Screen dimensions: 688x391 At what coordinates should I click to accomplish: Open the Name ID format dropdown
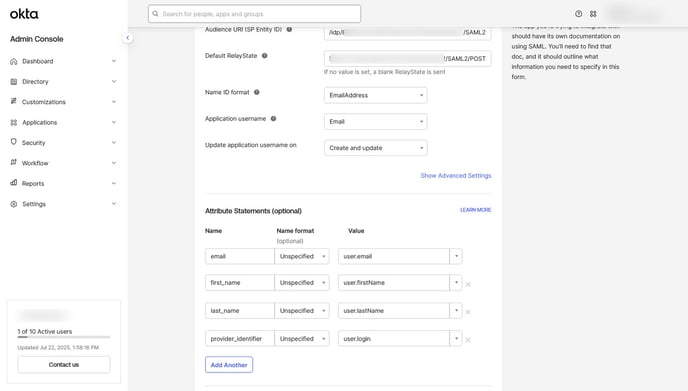click(x=376, y=95)
